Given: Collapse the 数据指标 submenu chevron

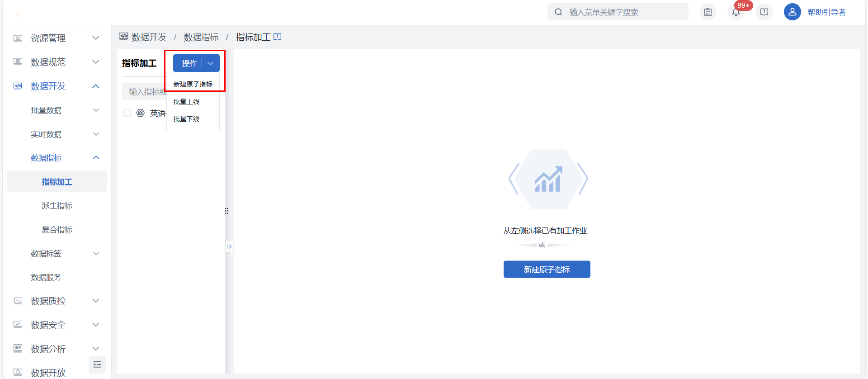Looking at the screenshot, I should point(96,157).
